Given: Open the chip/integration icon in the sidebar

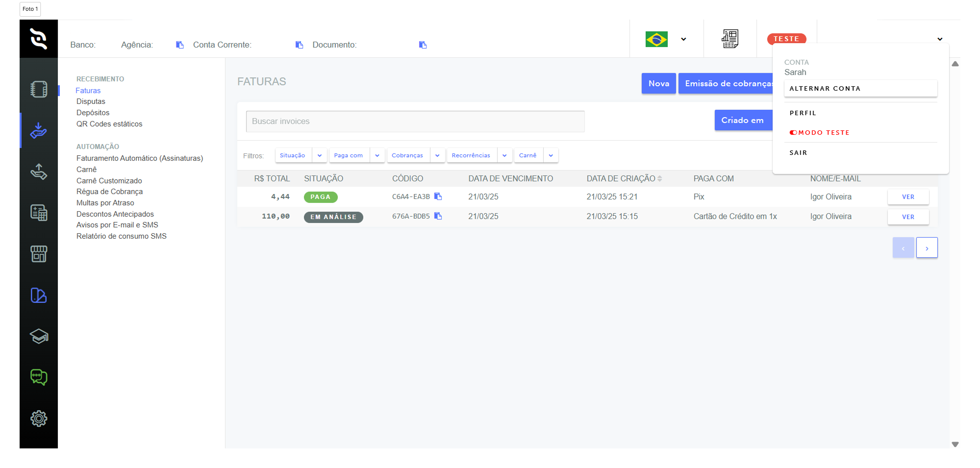Looking at the screenshot, I should [x=39, y=89].
